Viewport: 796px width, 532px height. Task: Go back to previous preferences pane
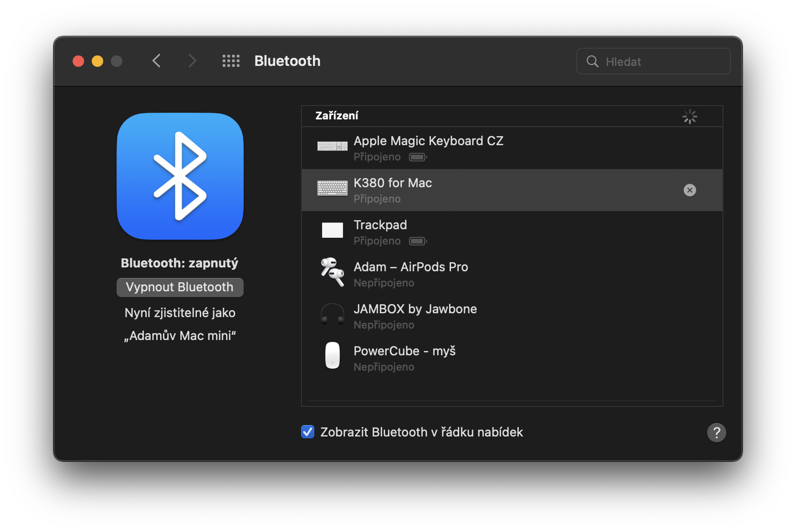coord(157,61)
